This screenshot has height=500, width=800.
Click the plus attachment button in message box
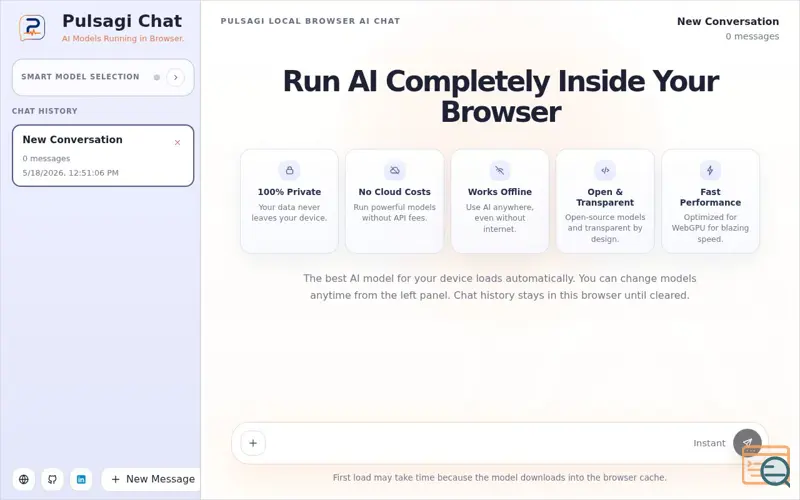coord(253,443)
